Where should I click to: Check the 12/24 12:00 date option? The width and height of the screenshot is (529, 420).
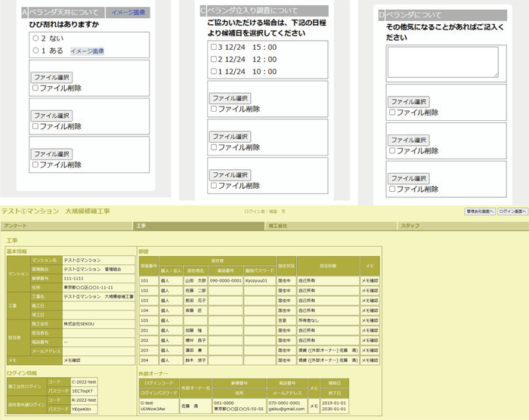click(x=213, y=59)
